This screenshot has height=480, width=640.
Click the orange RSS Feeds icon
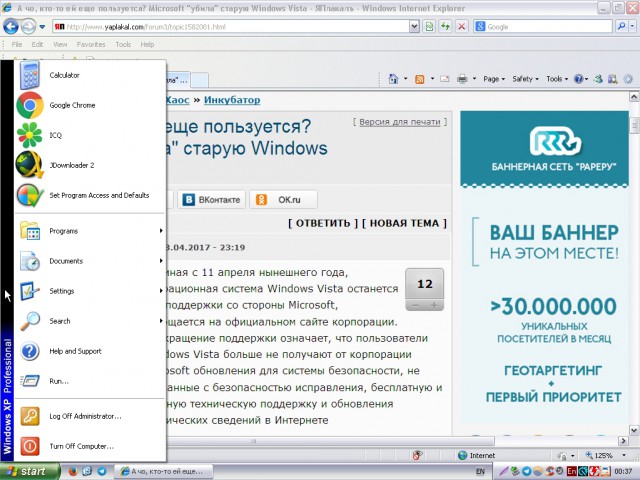(420, 79)
